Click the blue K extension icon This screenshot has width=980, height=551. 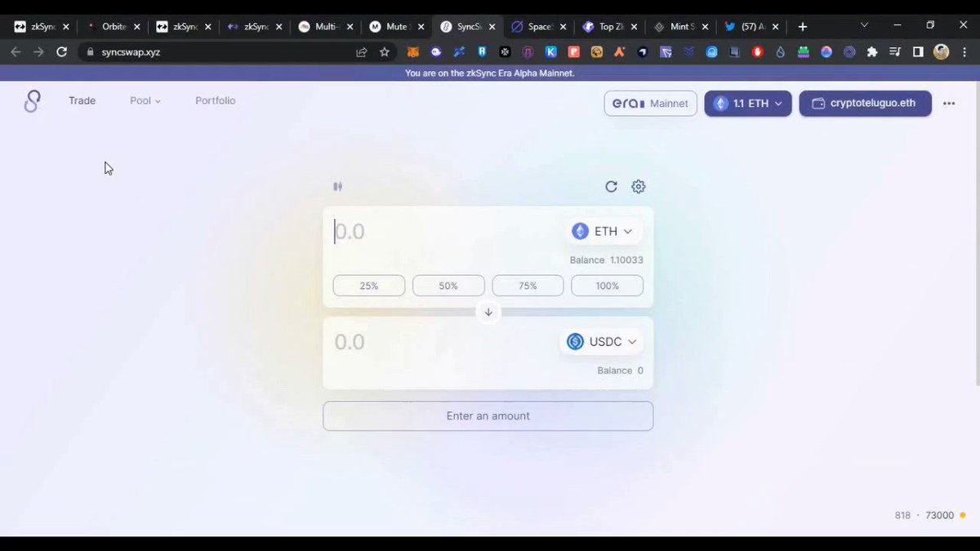[551, 51]
